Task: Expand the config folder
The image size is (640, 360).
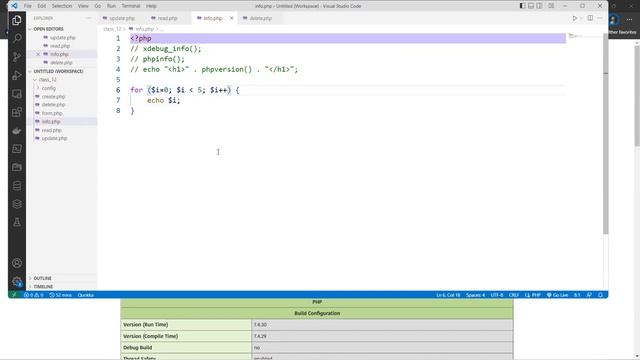Action: tap(48, 88)
